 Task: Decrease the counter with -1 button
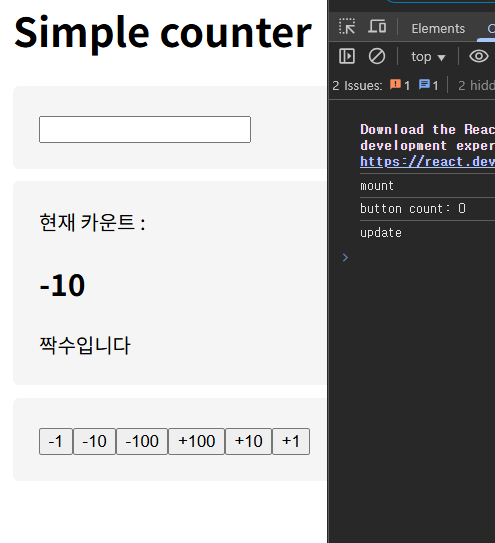(56, 441)
